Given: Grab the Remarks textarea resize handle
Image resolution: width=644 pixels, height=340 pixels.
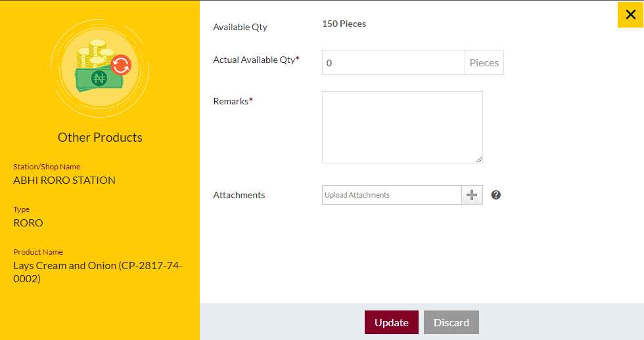Looking at the screenshot, I should (x=479, y=159).
